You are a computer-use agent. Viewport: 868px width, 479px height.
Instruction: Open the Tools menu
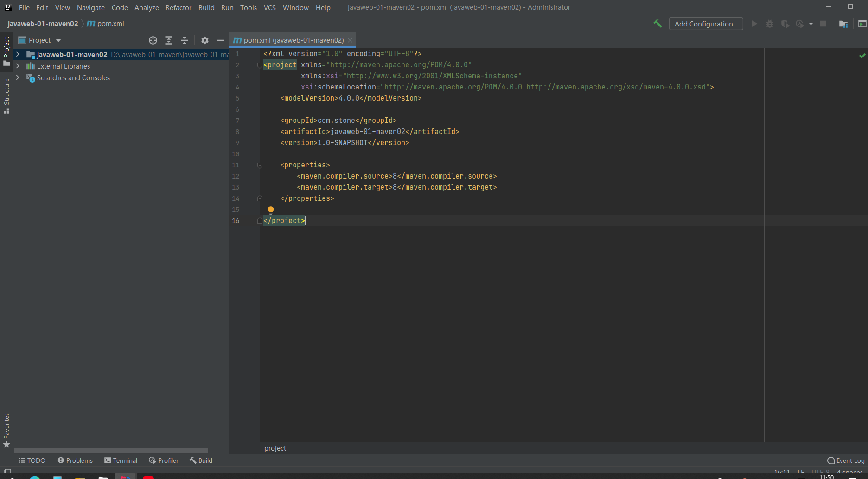tap(249, 7)
